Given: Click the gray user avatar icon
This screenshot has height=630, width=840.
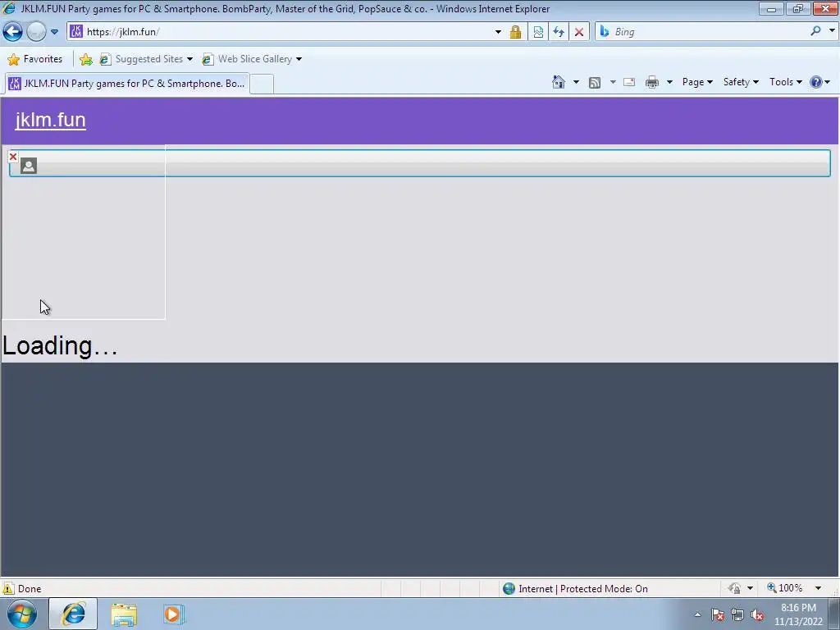Looking at the screenshot, I should (x=29, y=166).
